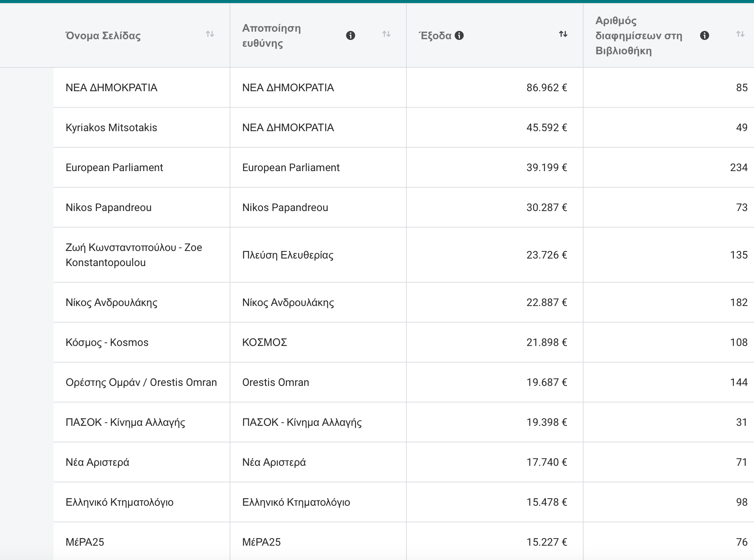754x560 pixels.
Task: Click ΠΑΣΟΚ - Κίνημα Αλλαγής page name
Action: [125, 422]
